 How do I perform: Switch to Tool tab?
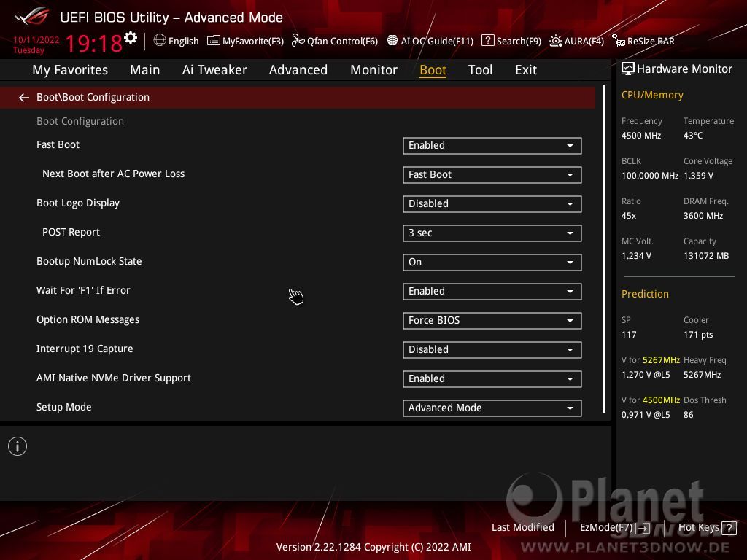(480, 70)
